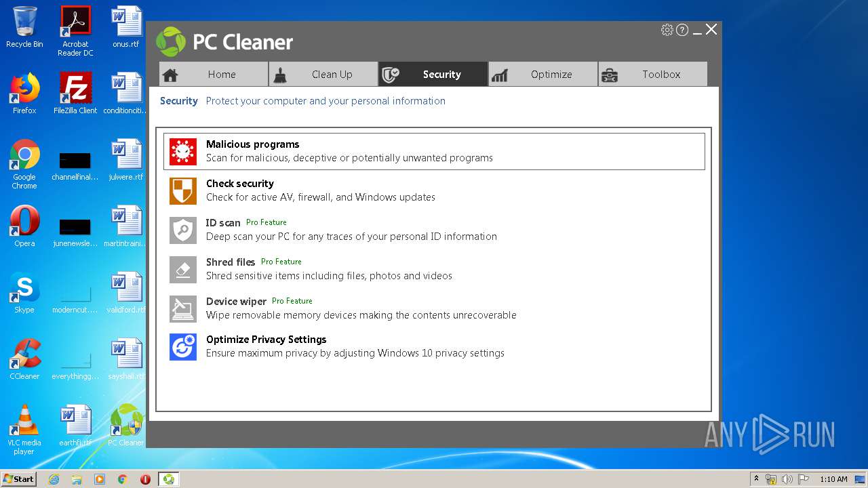Open PC Cleaner settings gear

667,30
